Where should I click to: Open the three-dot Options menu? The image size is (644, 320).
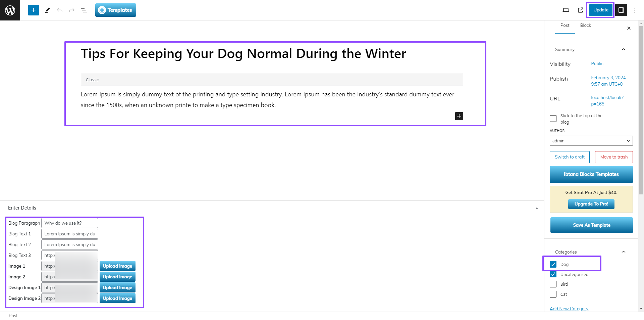point(635,10)
